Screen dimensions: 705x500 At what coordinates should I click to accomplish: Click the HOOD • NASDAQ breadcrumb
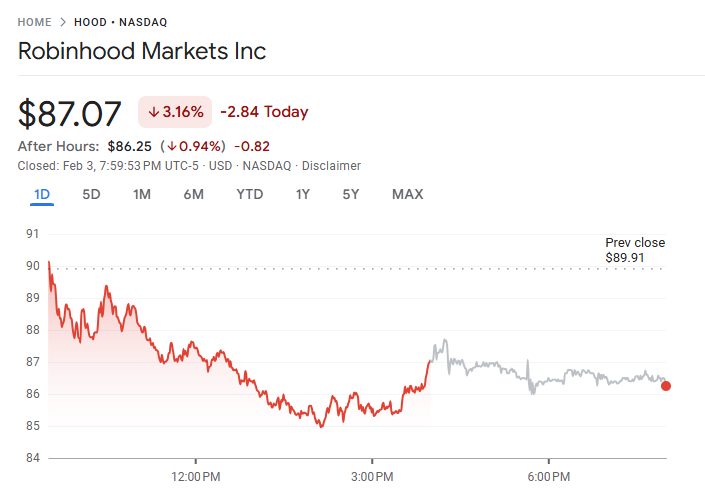tap(121, 22)
